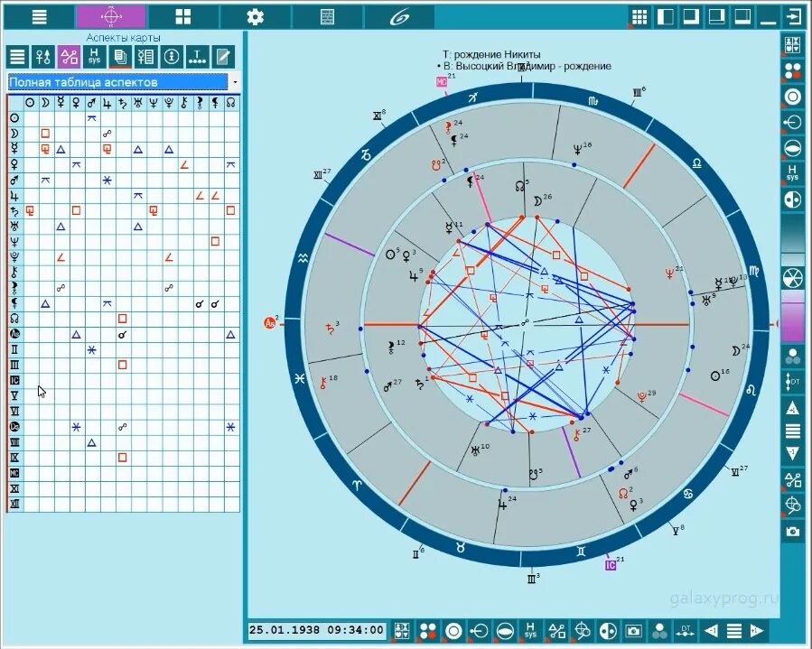Switch to the purple chart wheel tab

(x=111, y=16)
